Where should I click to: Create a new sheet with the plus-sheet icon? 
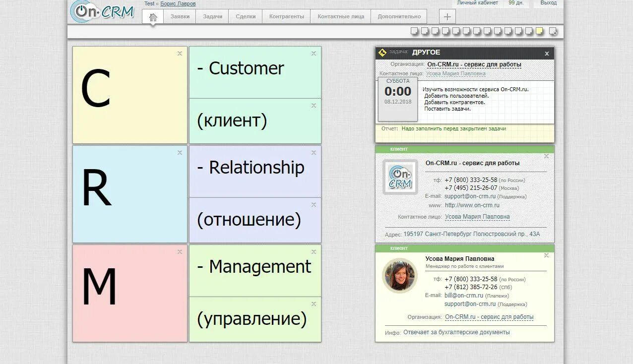553,31
